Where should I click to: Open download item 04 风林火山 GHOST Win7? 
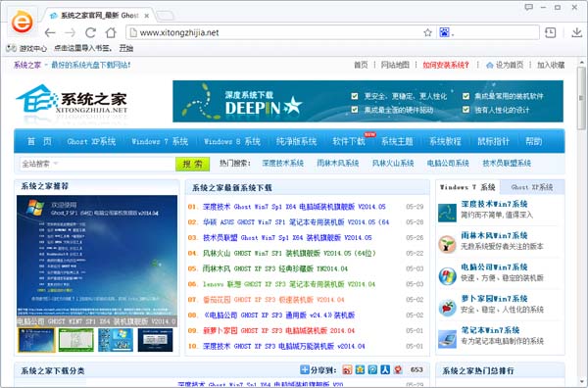pos(289,253)
